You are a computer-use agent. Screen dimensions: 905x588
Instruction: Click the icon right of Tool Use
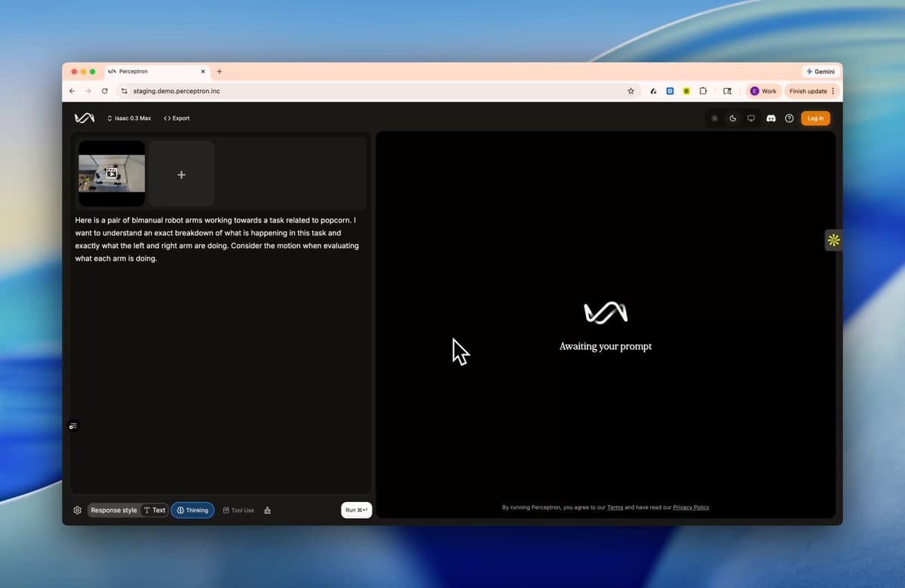(x=268, y=510)
